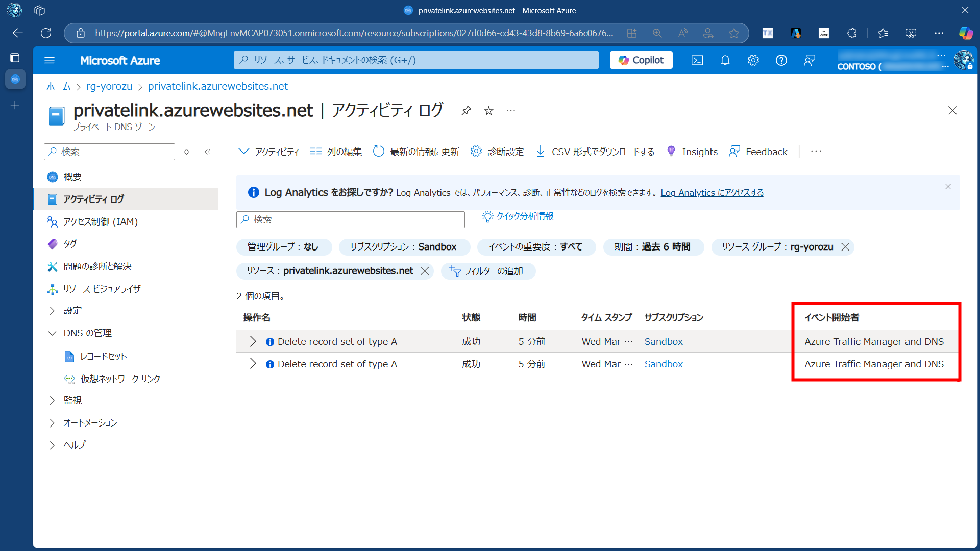Open portal settings gear icon
The width and height of the screenshot is (980, 551).
pos(753,60)
